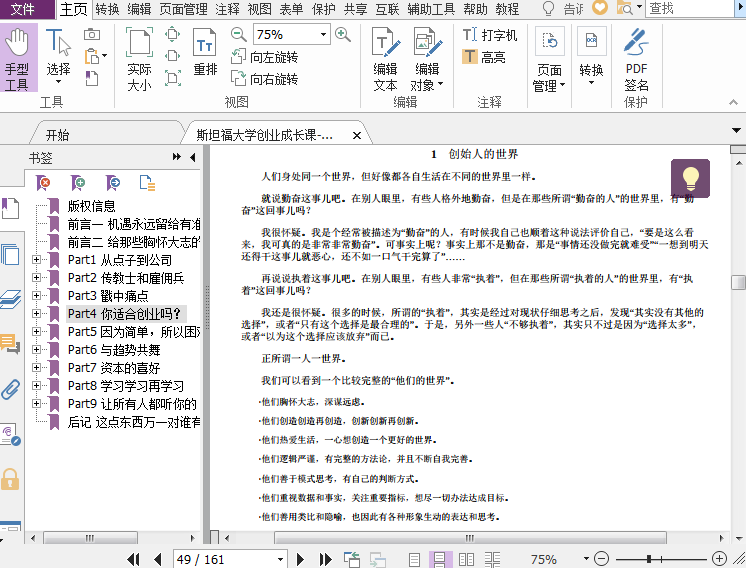Open the Protect (保护) ribbon tab

coord(323,9)
